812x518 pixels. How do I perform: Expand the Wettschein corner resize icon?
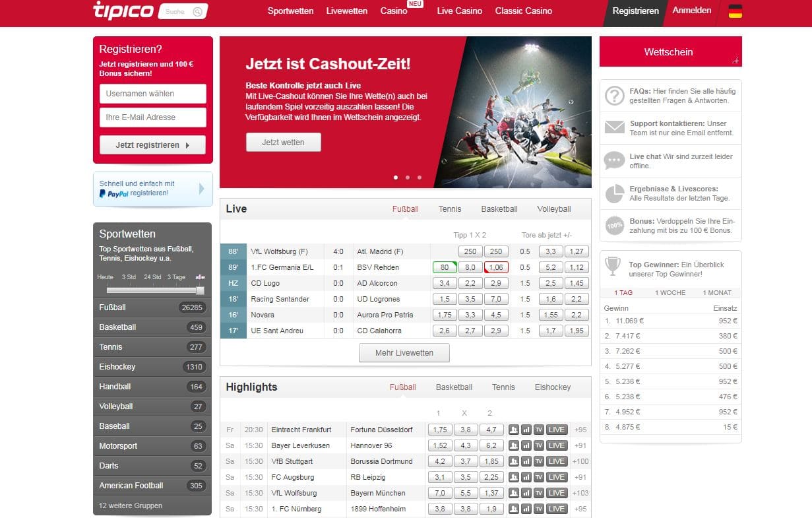coord(735,61)
